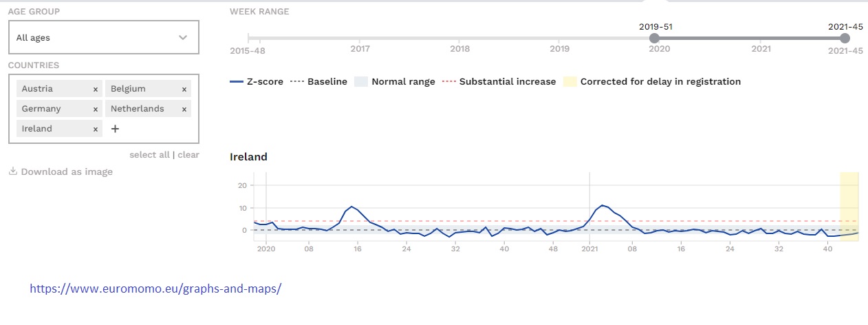Image resolution: width=868 pixels, height=325 pixels.
Task: Click the download icon beside Download as image
Action: pos(12,171)
